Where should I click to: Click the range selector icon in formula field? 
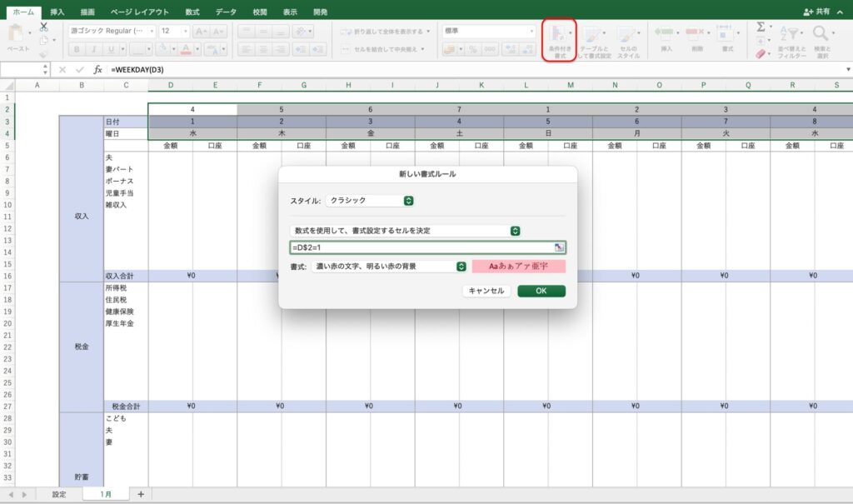(x=559, y=247)
